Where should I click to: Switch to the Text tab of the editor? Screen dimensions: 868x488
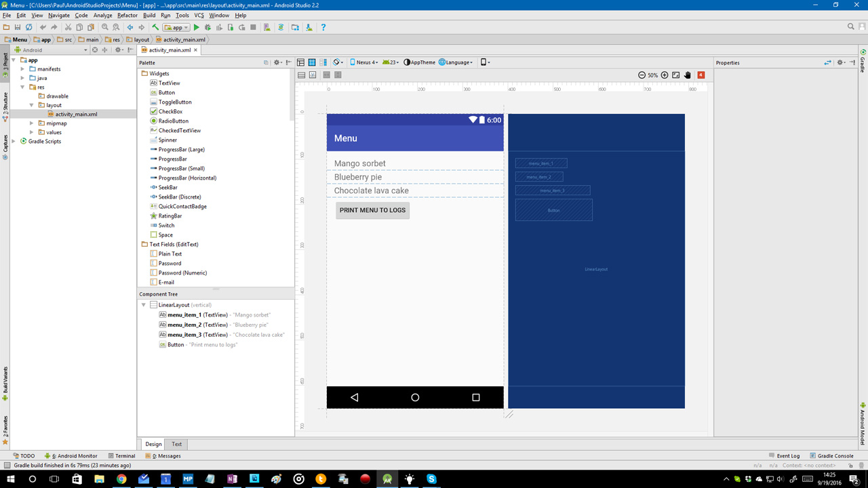click(x=176, y=444)
